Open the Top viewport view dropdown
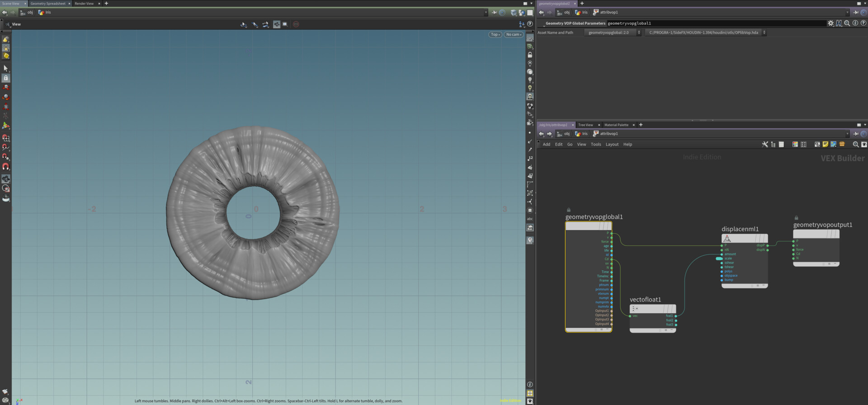The image size is (868, 405). click(495, 34)
